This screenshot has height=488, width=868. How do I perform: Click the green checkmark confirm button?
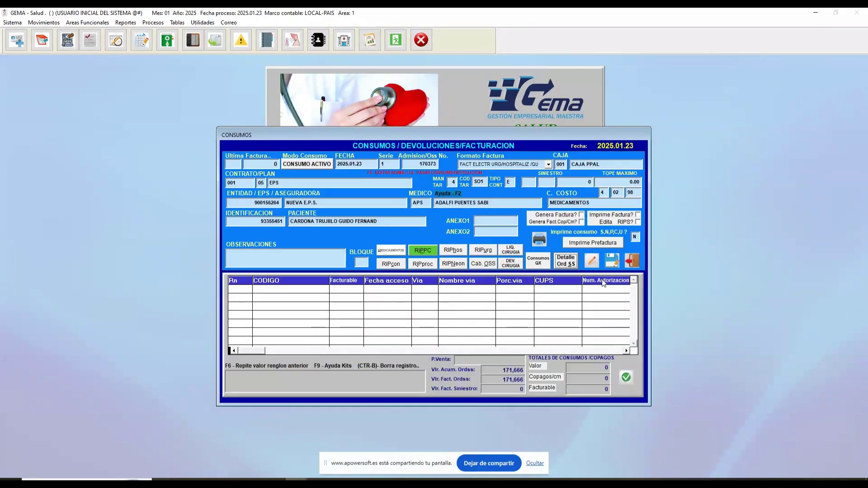[x=626, y=377]
